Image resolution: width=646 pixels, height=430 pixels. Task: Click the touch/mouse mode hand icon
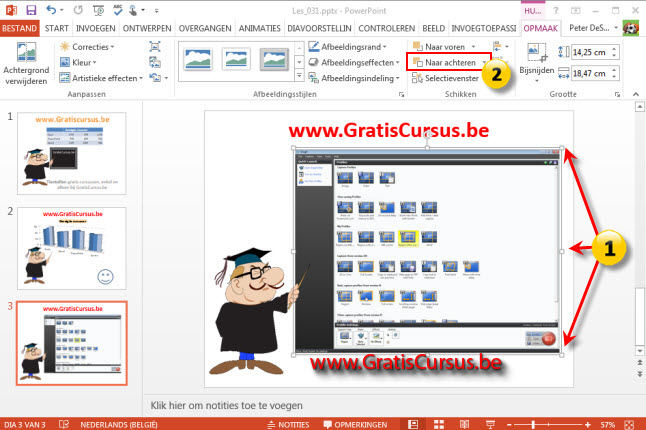click(133, 10)
